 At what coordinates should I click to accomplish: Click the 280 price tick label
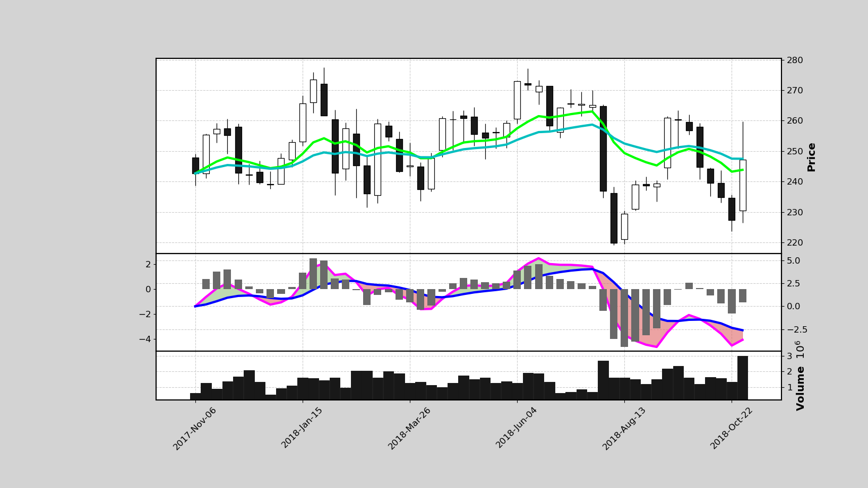click(x=795, y=60)
